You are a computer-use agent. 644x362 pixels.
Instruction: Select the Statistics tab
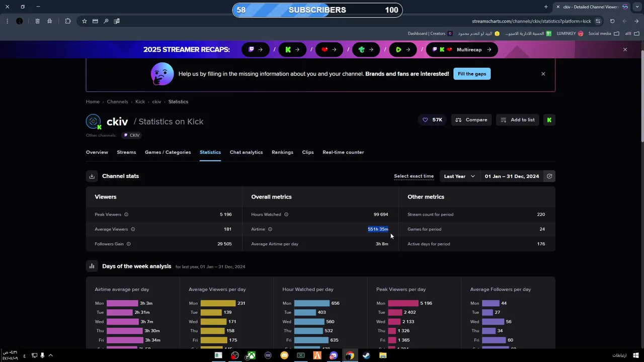tap(210, 152)
